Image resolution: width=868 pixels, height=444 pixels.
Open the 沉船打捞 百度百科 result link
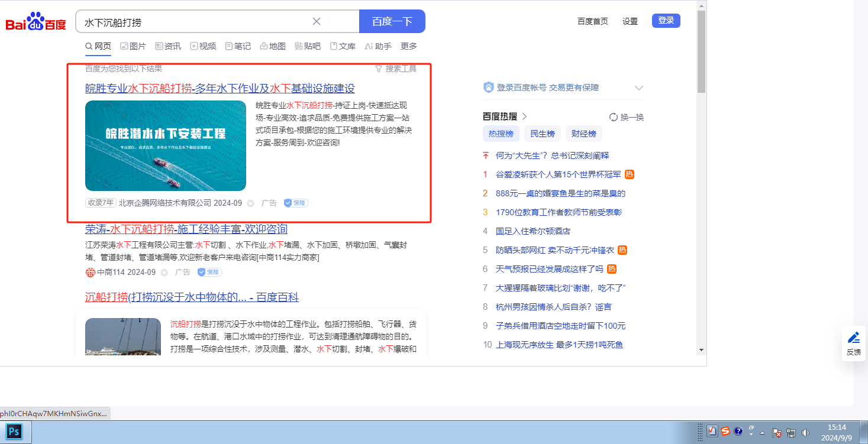pyautogui.click(x=192, y=297)
